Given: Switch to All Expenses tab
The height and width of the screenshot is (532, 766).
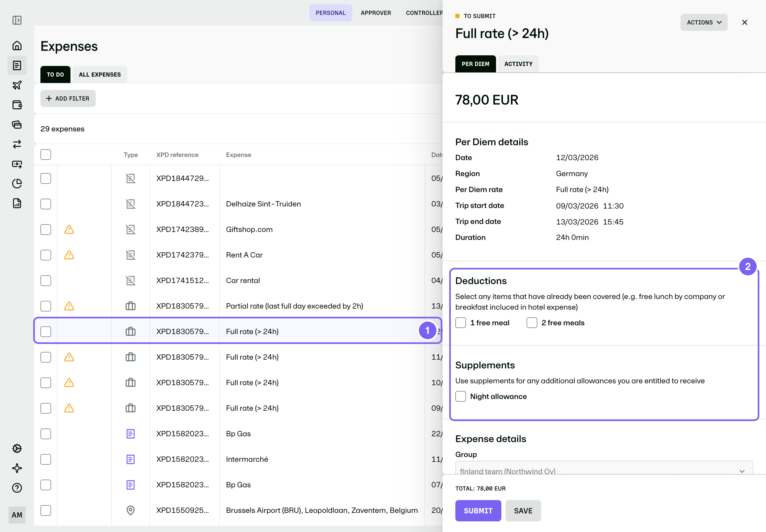Looking at the screenshot, I should 100,74.
